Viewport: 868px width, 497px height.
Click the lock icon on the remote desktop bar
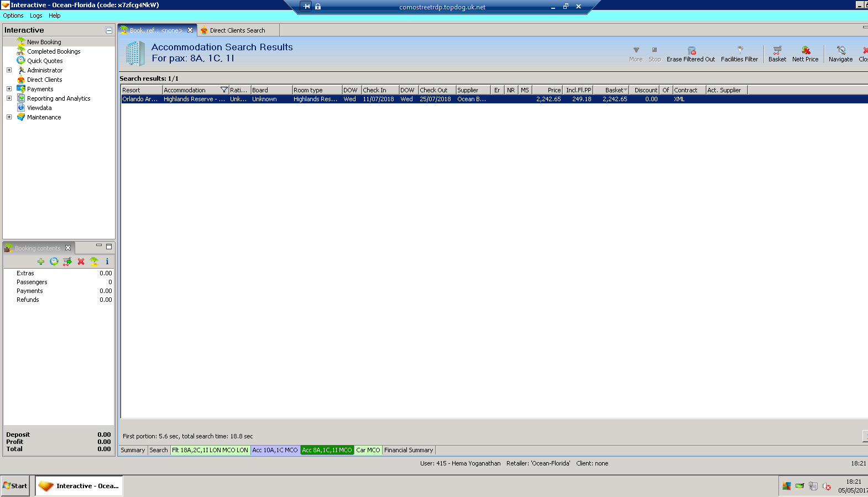318,7
